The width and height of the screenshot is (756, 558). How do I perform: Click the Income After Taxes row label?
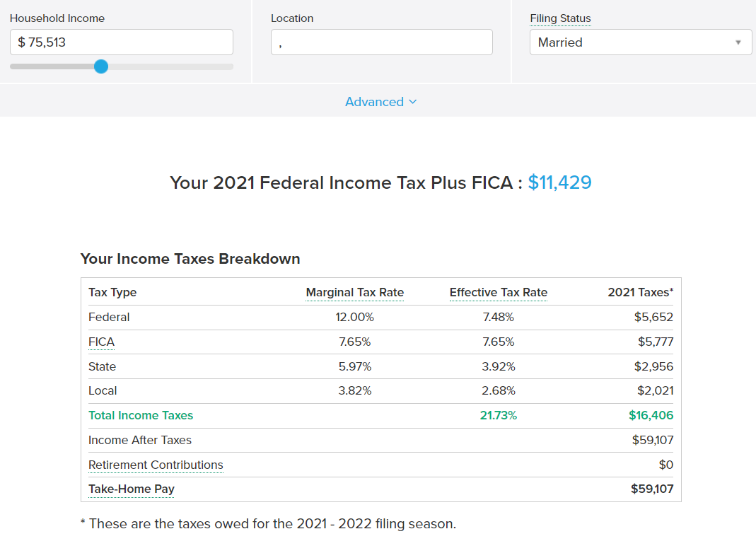point(139,441)
